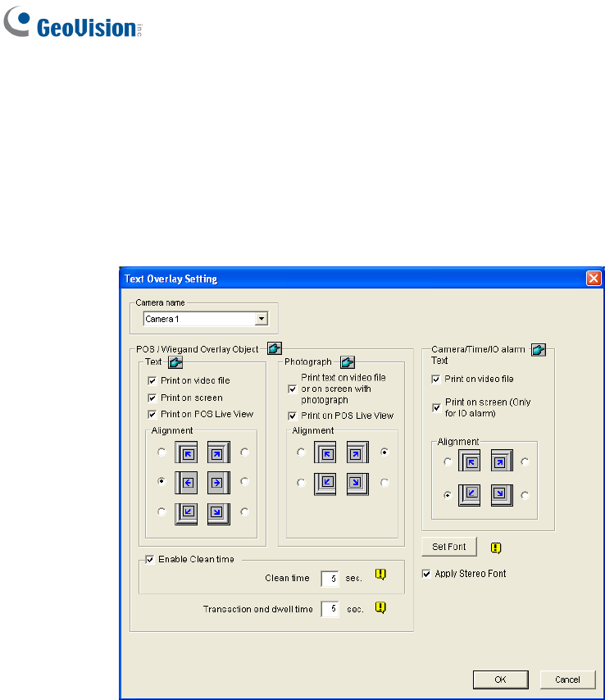Click top-right alignment icon in Text group
Viewport: 605px width, 700px height.
219,452
